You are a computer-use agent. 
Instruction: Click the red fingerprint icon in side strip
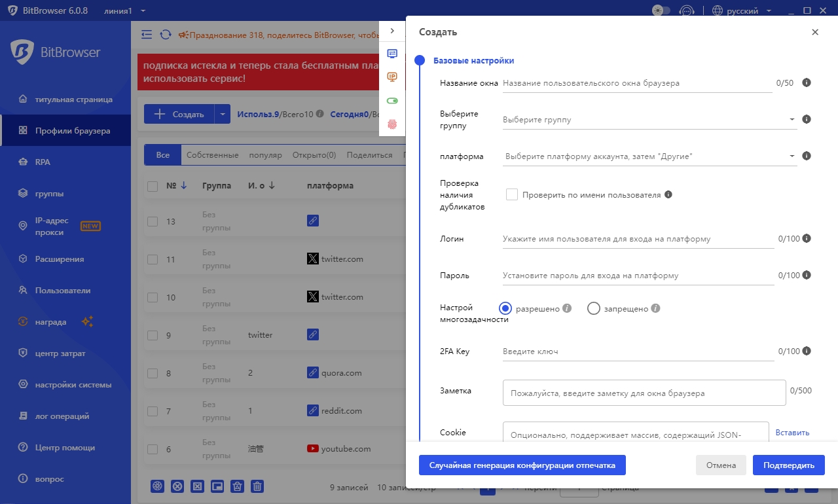[x=392, y=124]
